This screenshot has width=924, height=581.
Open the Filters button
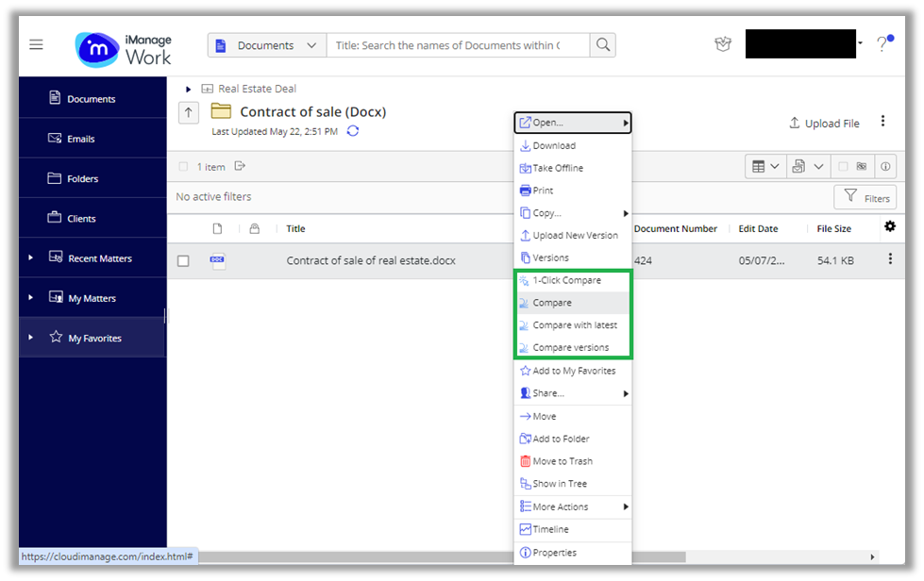tap(865, 198)
